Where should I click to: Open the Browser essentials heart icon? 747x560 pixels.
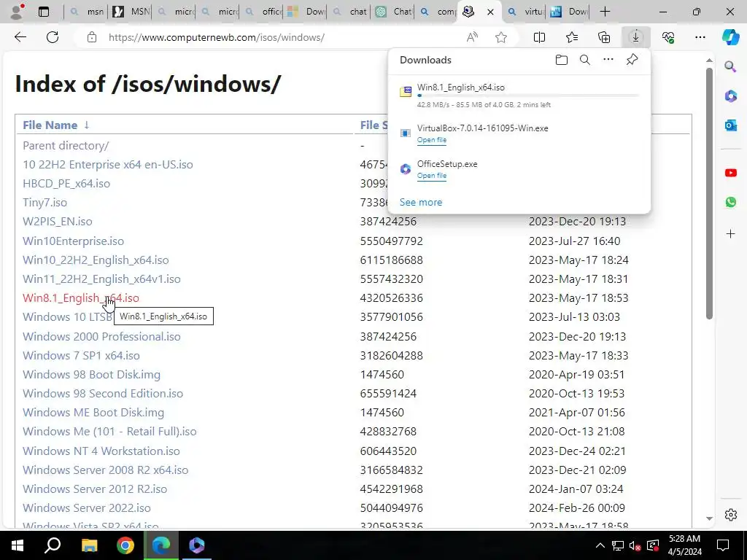pos(668,37)
